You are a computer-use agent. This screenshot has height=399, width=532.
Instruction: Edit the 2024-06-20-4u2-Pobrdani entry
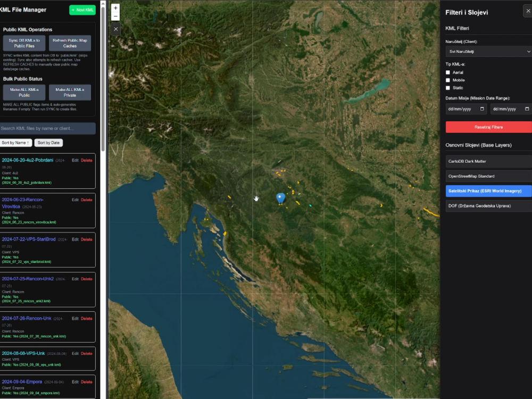click(75, 160)
